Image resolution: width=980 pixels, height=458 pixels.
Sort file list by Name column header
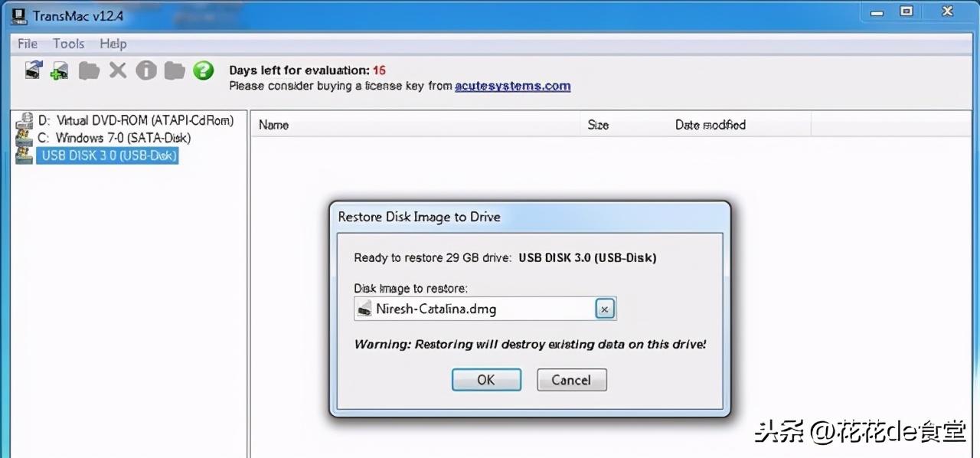(416, 125)
